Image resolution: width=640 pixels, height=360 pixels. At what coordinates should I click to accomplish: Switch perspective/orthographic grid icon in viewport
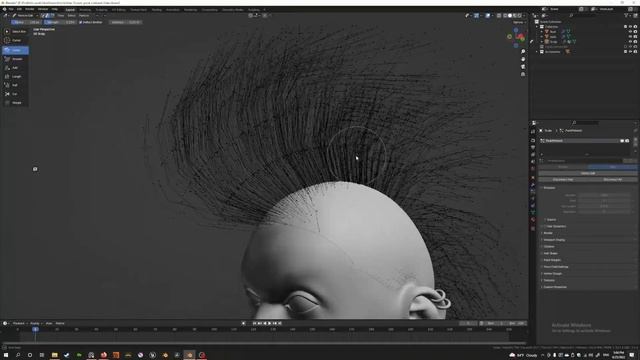tap(523, 74)
